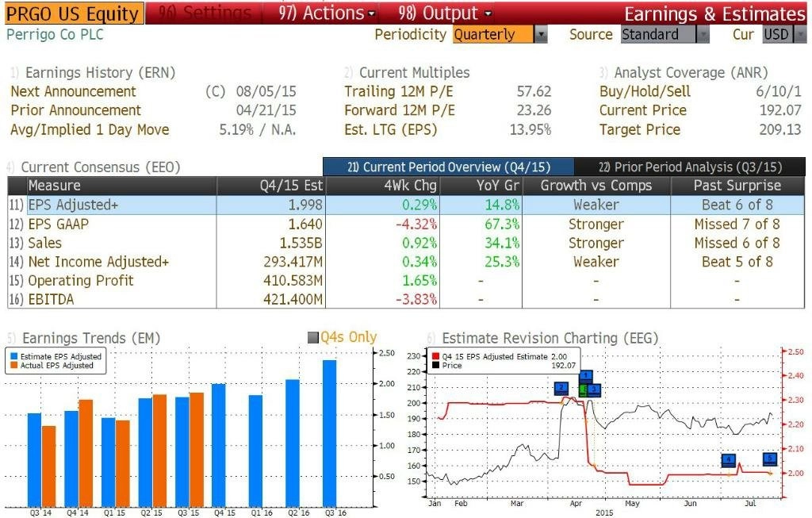Screen dimensions: 812x518
Task: Click black Price legend square
Action: pyautogui.click(x=435, y=366)
